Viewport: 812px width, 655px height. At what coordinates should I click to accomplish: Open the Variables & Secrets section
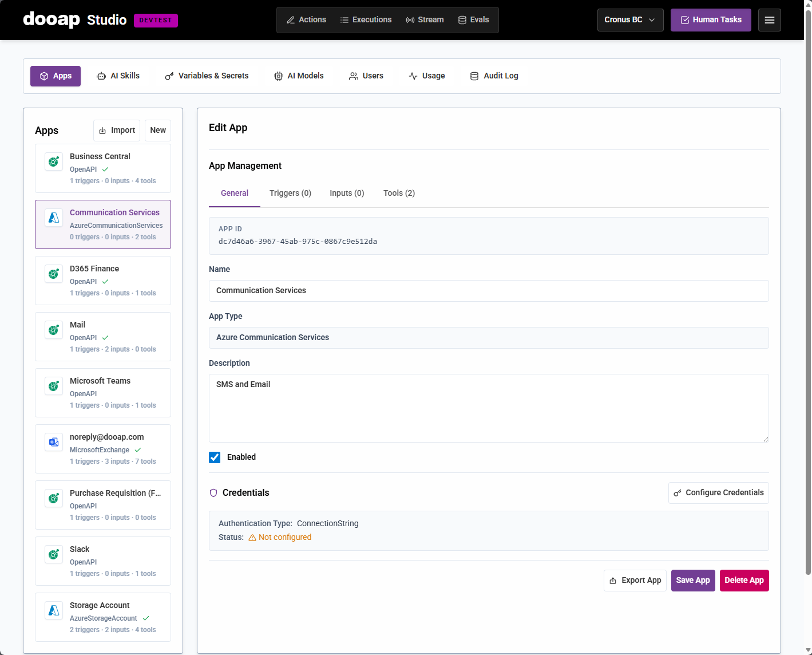tap(207, 76)
